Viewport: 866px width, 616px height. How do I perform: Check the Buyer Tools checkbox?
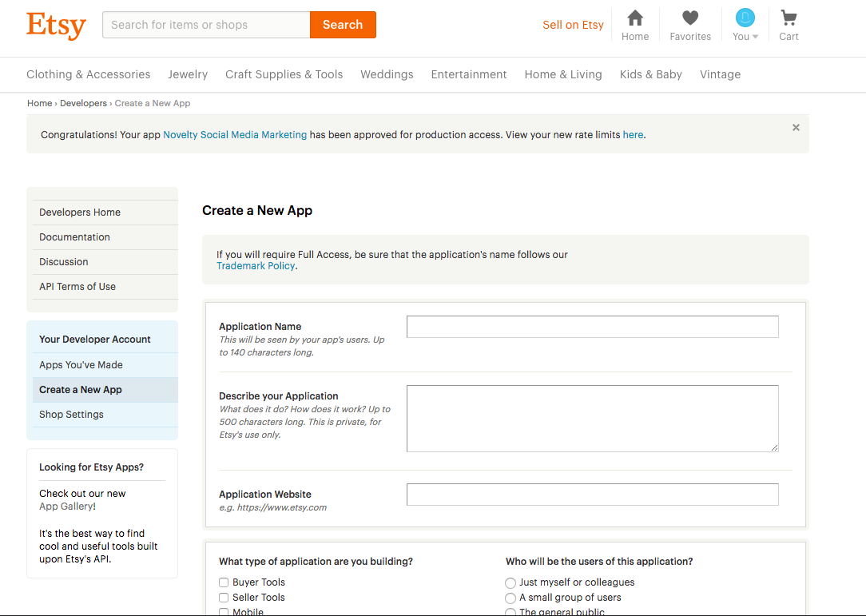224,582
